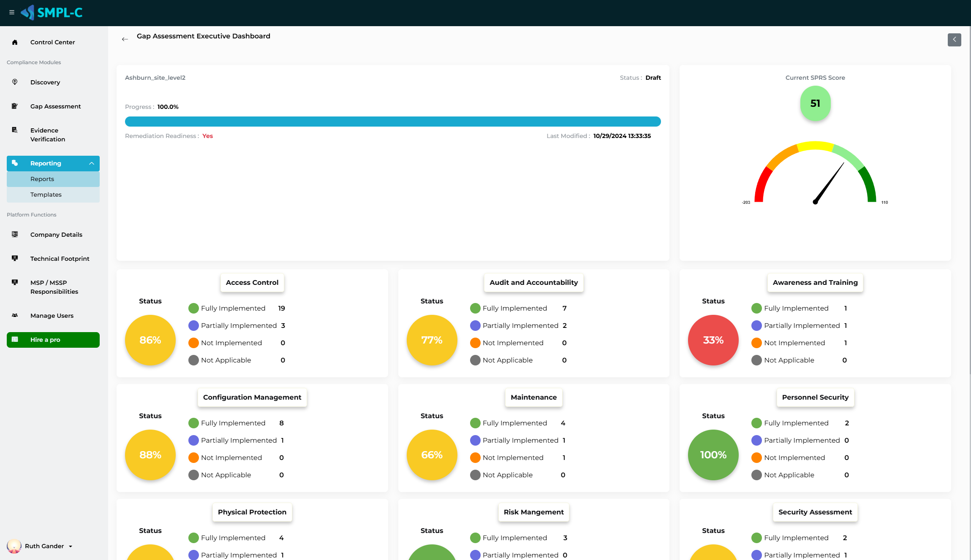Click the Manage Users people icon
This screenshot has height=560, width=971.
point(15,315)
